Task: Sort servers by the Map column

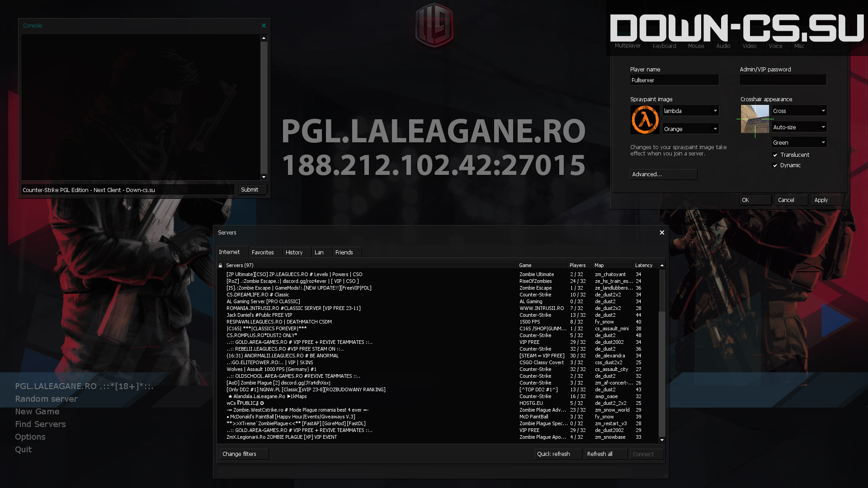Action: [x=613, y=266]
